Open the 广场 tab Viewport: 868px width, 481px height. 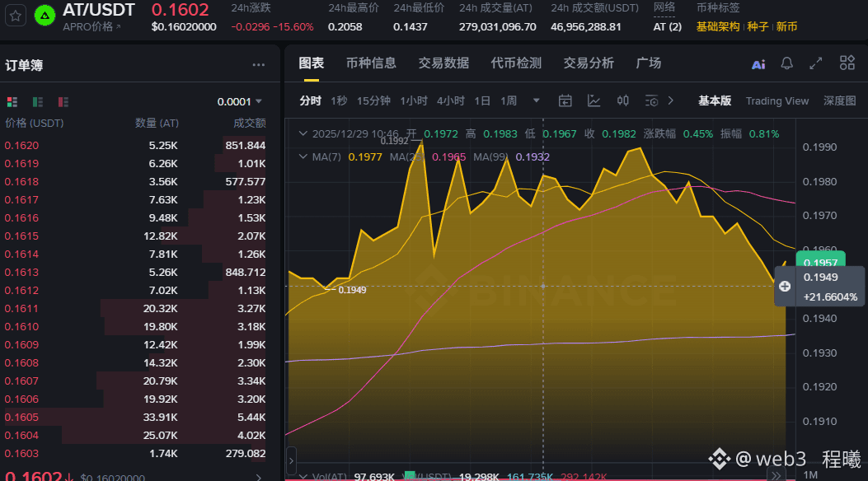point(648,63)
